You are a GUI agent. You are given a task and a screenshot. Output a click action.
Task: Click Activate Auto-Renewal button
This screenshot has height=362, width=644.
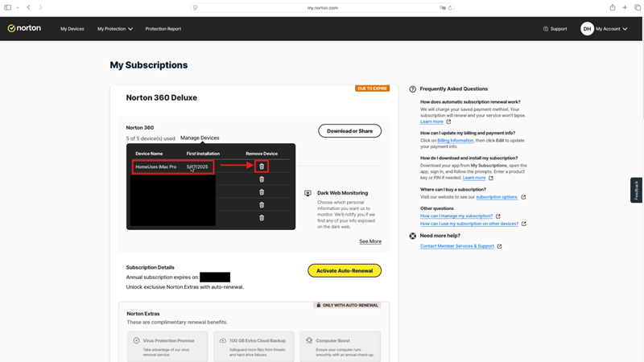pos(345,270)
